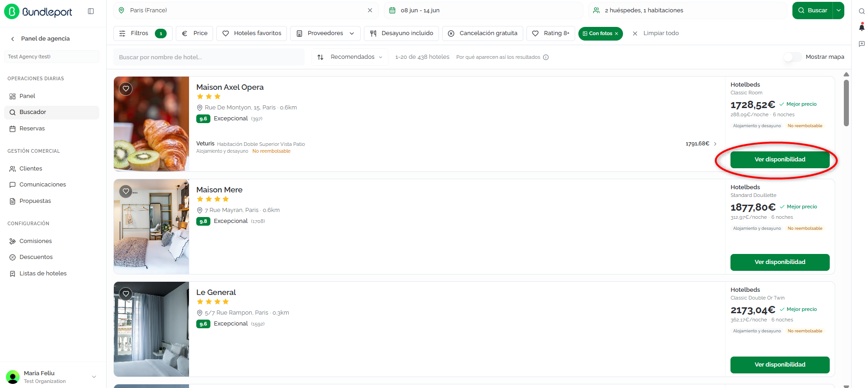Focus hotel name search field

click(209, 57)
